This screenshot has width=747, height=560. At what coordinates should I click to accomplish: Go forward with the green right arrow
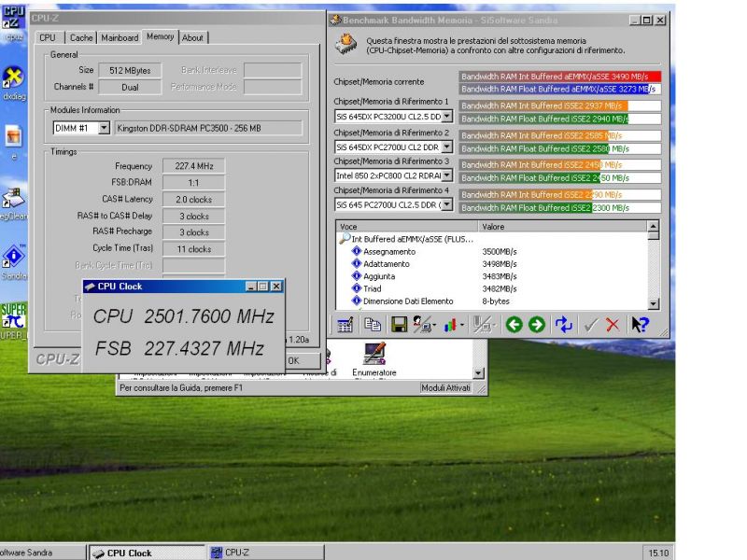536,325
